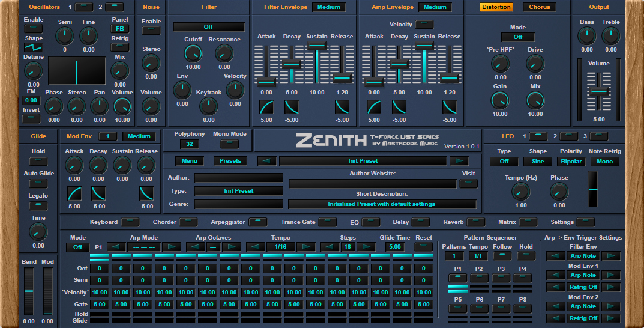Viewport: 644px width, 328px height.
Task: Click Filter Envelope attack curve icon
Action: (266, 107)
